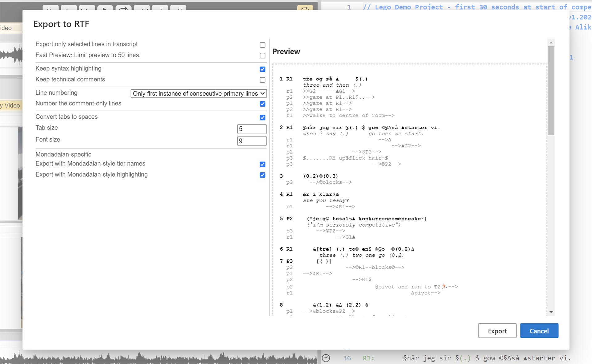The height and width of the screenshot is (364, 592).
Task: Click the preview scrollbar up arrow
Action: pos(551,42)
